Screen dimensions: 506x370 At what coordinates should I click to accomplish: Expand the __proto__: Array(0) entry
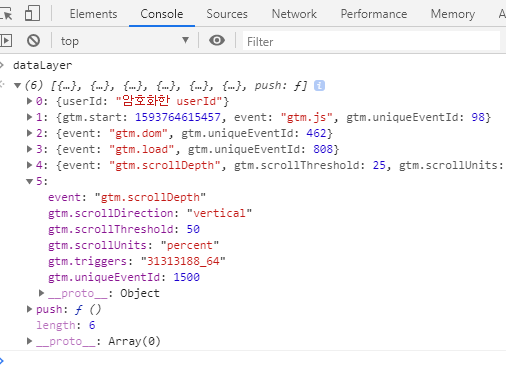(30, 341)
